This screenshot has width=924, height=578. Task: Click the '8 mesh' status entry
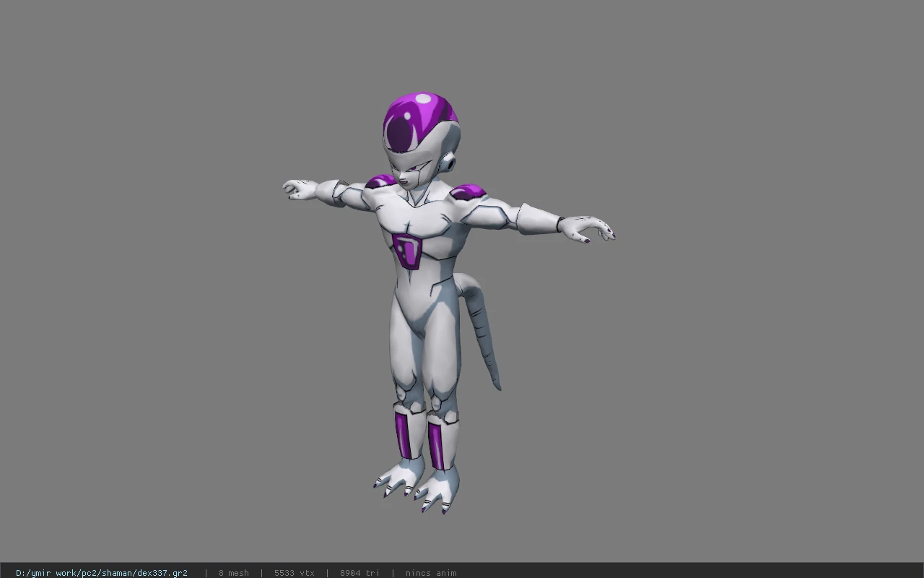[234, 573]
